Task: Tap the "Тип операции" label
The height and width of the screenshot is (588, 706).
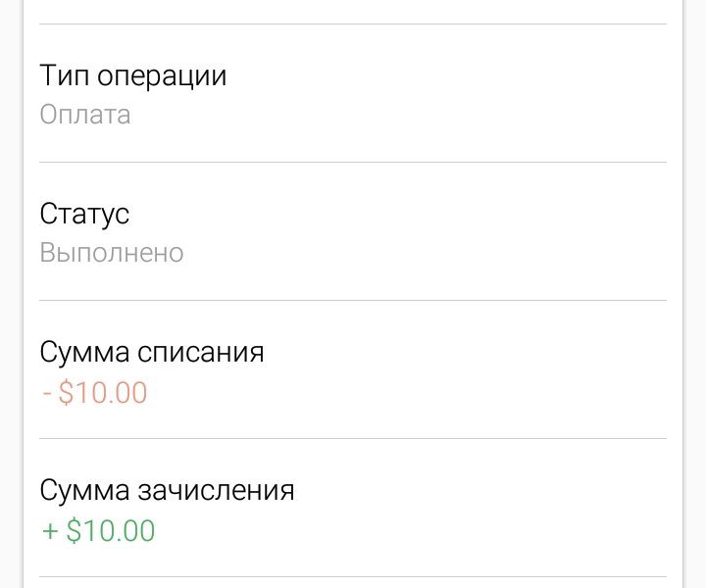Action: [132, 75]
